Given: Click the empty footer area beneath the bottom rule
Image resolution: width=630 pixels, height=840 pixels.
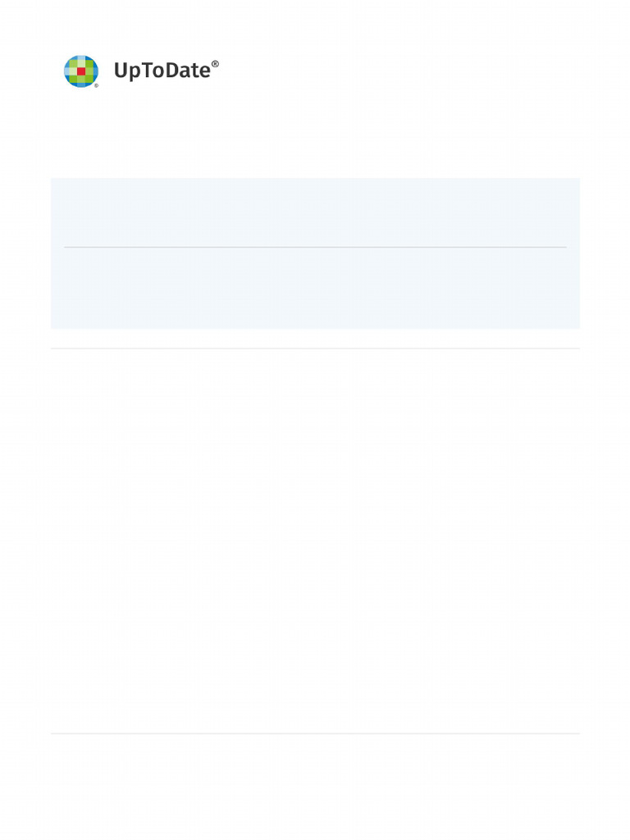Looking at the screenshot, I should click(x=315, y=785).
